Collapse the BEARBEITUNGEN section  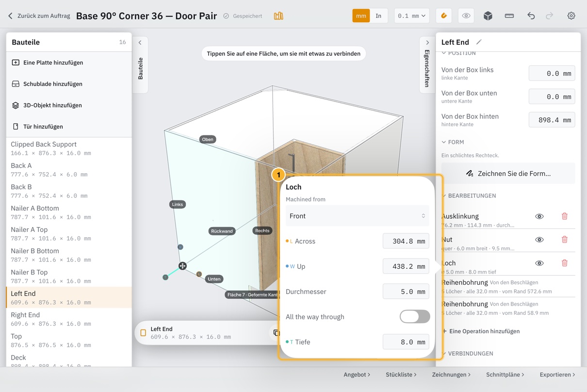(469, 196)
